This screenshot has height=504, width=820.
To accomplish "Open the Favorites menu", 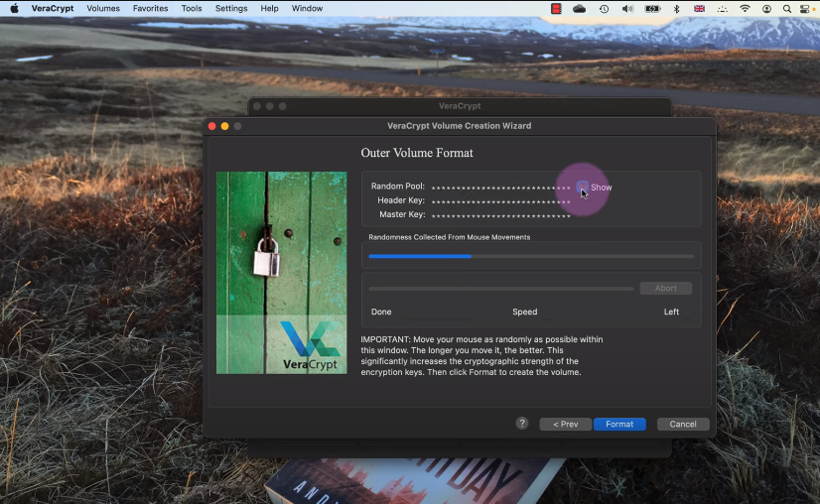I will coord(150,8).
